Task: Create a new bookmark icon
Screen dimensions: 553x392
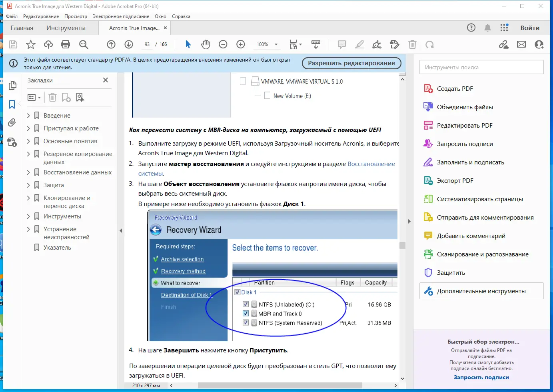Action: [66, 97]
